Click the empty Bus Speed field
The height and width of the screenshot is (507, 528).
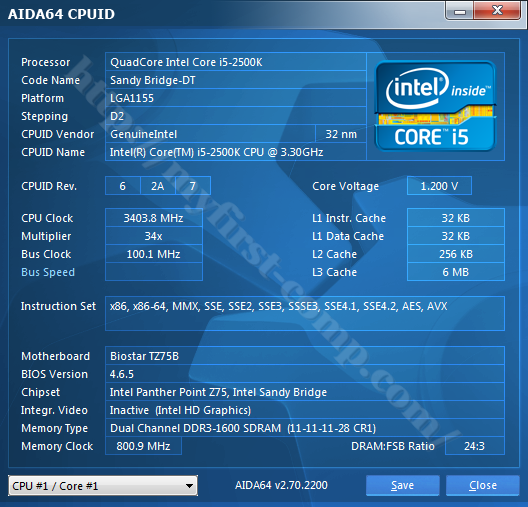(154, 272)
